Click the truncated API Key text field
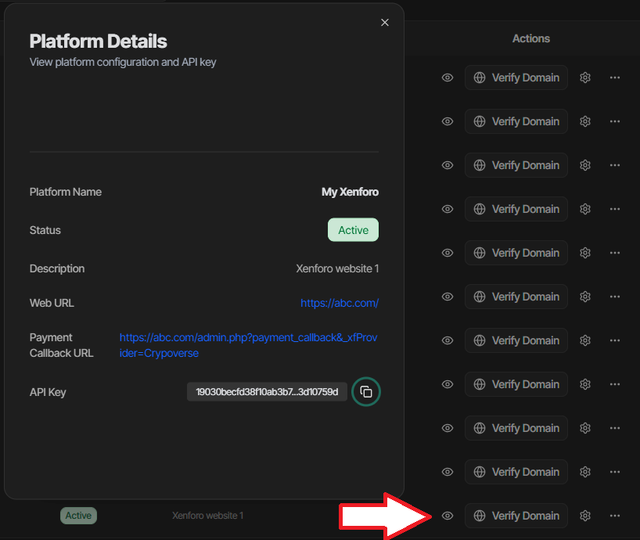Viewport: 640px width, 540px height. click(267, 392)
